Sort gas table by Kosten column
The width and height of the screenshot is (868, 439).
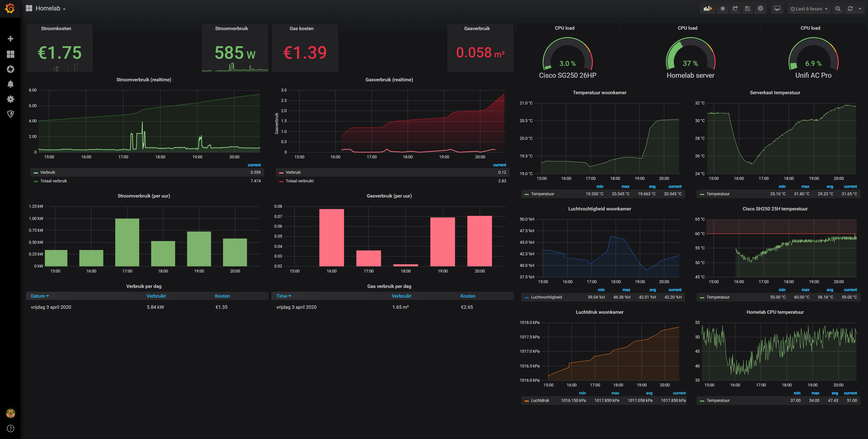(x=468, y=296)
